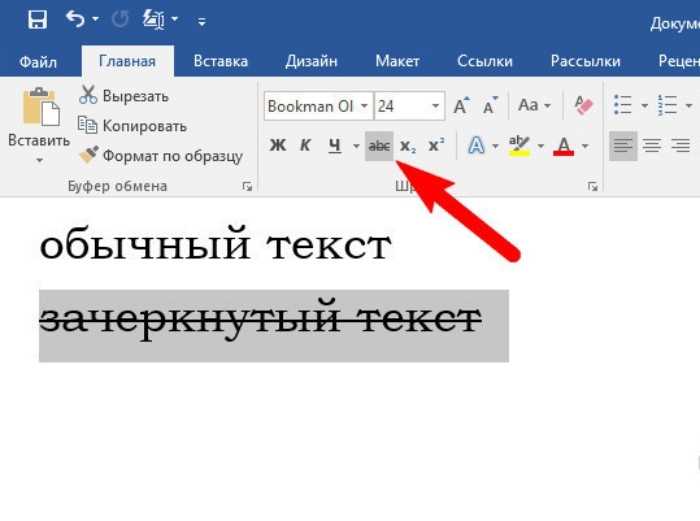Click the Вставить paste icon
Viewport: 700px width, 521px height.
click(41, 106)
